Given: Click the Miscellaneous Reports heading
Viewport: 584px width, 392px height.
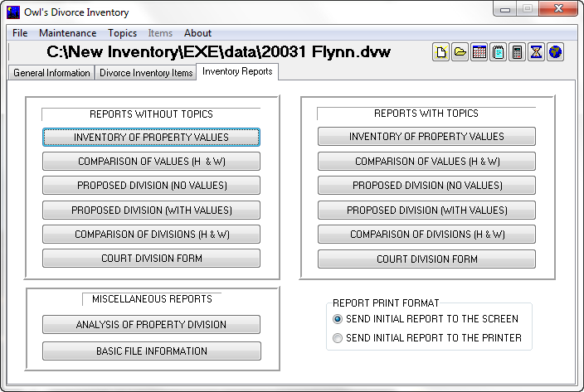Looking at the screenshot, I should pos(152,299).
